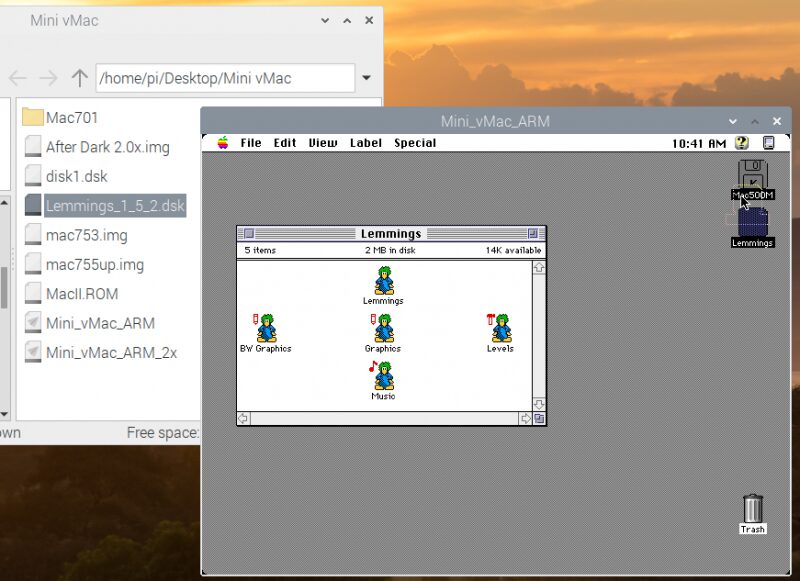800x581 pixels.
Task: Click the Mac500M disk icon on desktop
Action: coord(753,174)
